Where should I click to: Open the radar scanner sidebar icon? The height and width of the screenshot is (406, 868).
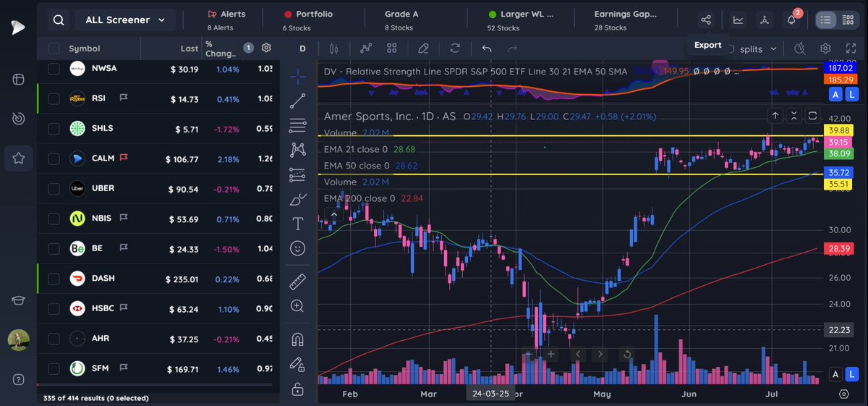[x=18, y=118]
